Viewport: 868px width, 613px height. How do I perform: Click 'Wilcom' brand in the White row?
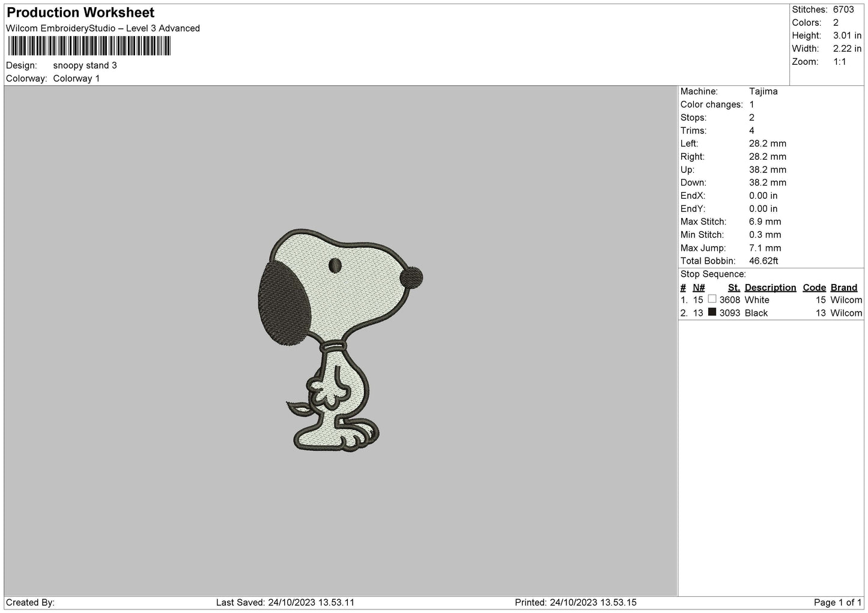pos(846,300)
